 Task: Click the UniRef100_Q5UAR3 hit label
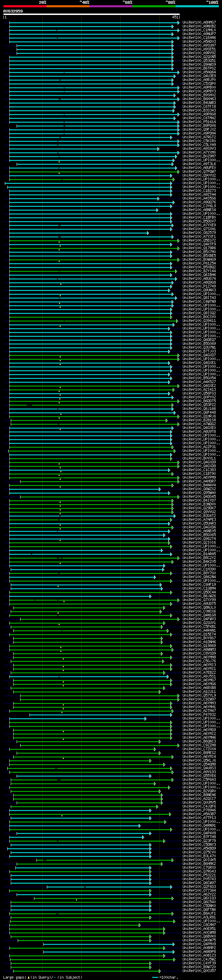pyautogui.click(x=199, y=524)
